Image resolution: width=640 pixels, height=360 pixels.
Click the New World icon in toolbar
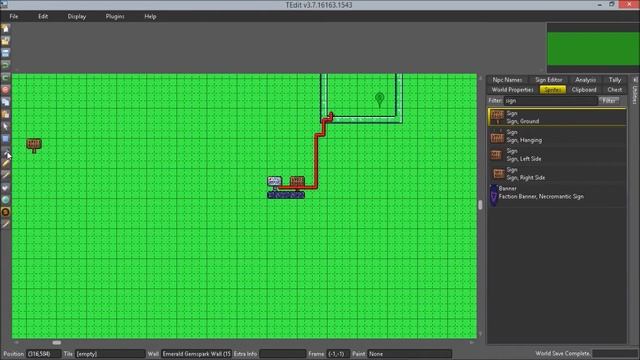(x=6, y=29)
